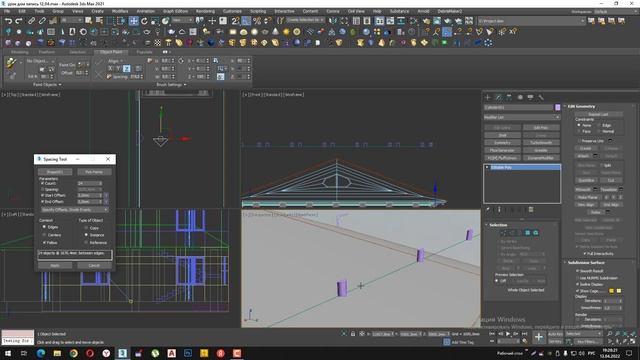640x360 pixels.
Task: Click Cancel in the Spacing Tool dialog
Action: (x=94, y=265)
